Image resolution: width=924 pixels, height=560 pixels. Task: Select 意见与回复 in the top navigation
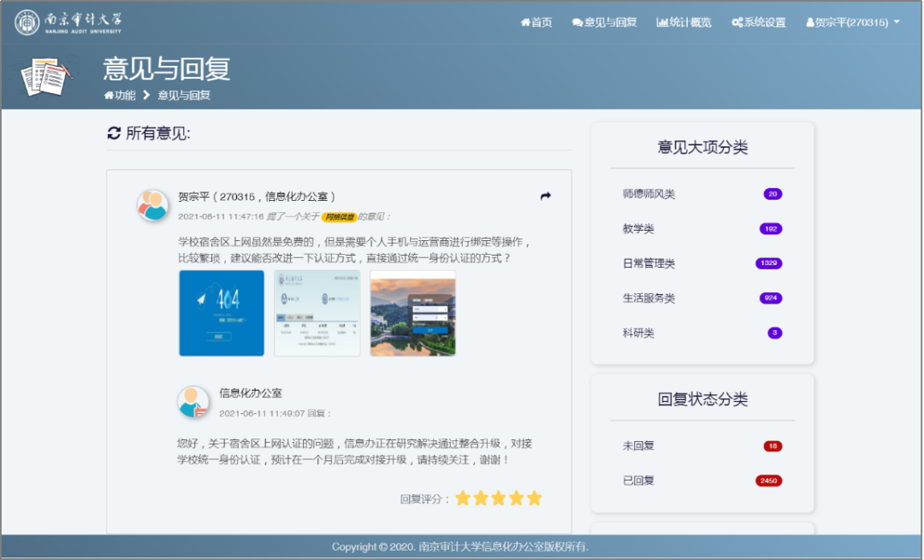[x=604, y=22]
